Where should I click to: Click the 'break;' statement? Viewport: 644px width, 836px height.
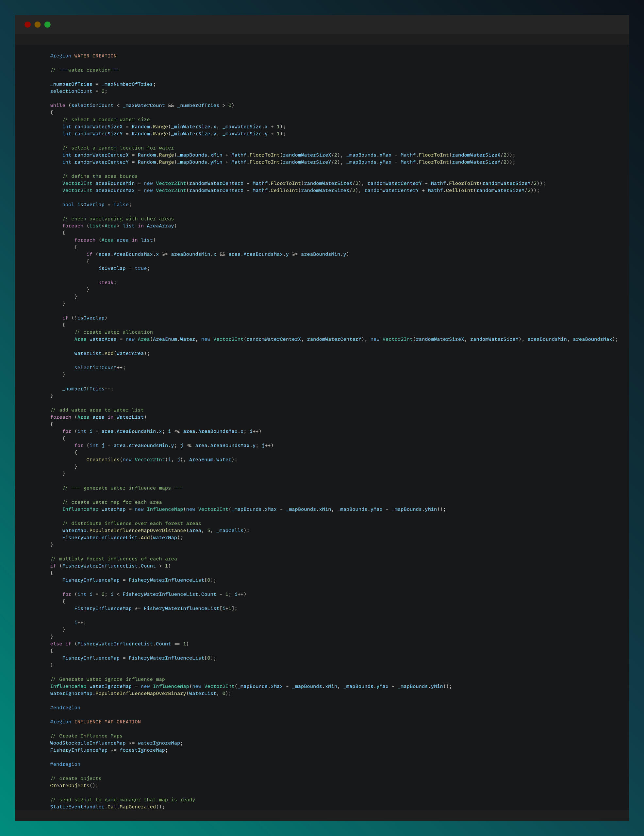click(x=107, y=282)
